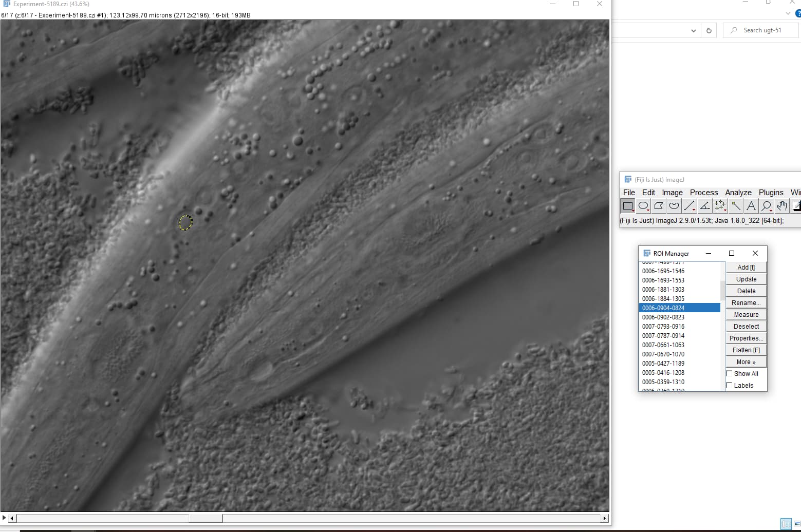Enable Show All in ROI Manager
Viewport: 801px width, 532px height.
click(729, 373)
